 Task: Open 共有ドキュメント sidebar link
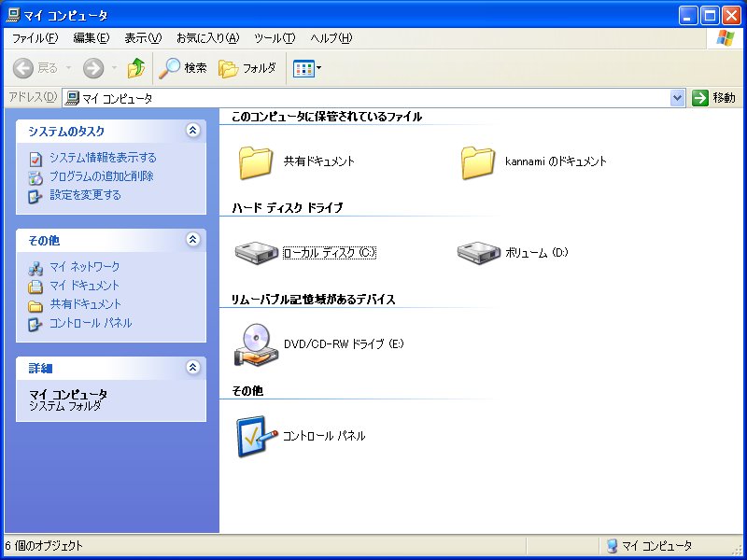coord(85,304)
